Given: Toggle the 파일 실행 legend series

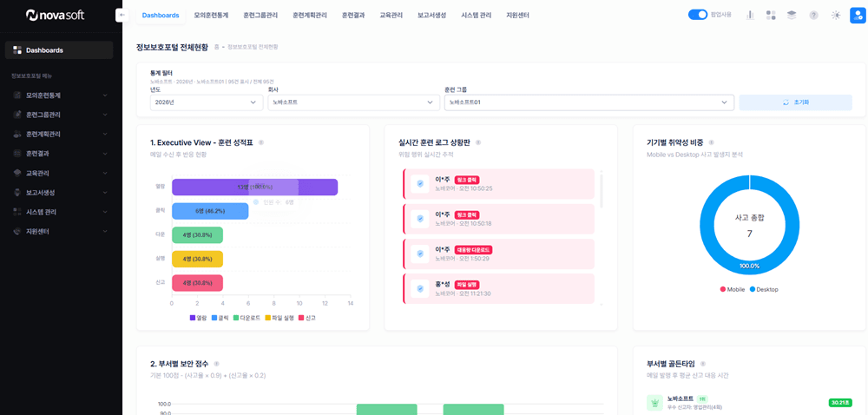Looking at the screenshot, I should 279,318.
